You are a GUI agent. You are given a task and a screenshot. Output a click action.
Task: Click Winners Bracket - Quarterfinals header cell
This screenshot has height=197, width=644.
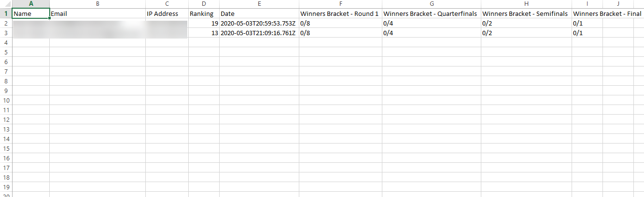click(x=432, y=13)
